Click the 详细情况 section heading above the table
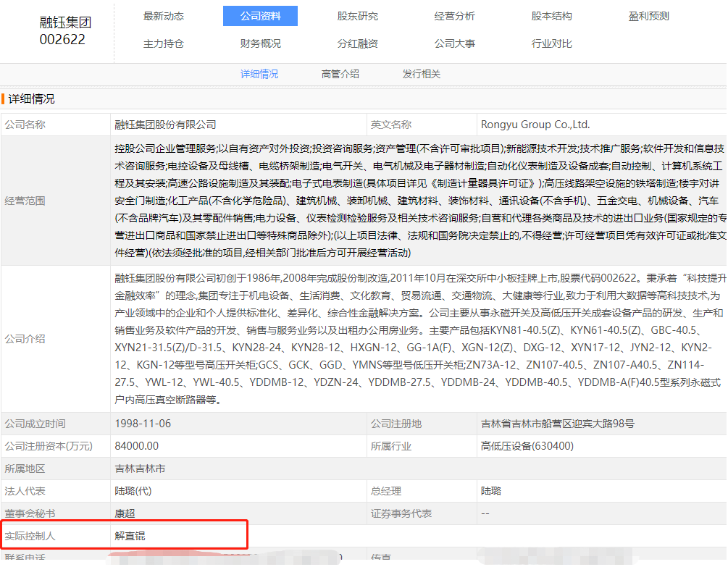This screenshot has width=728, height=567. tap(32, 98)
